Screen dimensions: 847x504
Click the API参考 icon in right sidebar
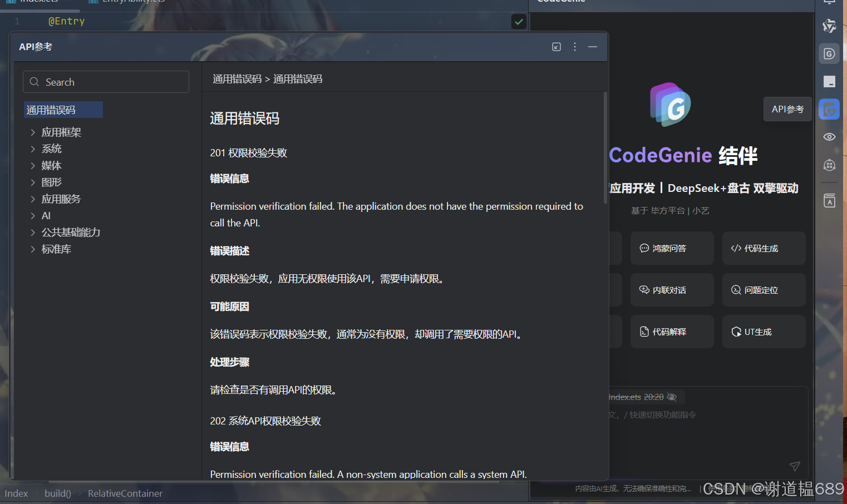(x=829, y=110)
